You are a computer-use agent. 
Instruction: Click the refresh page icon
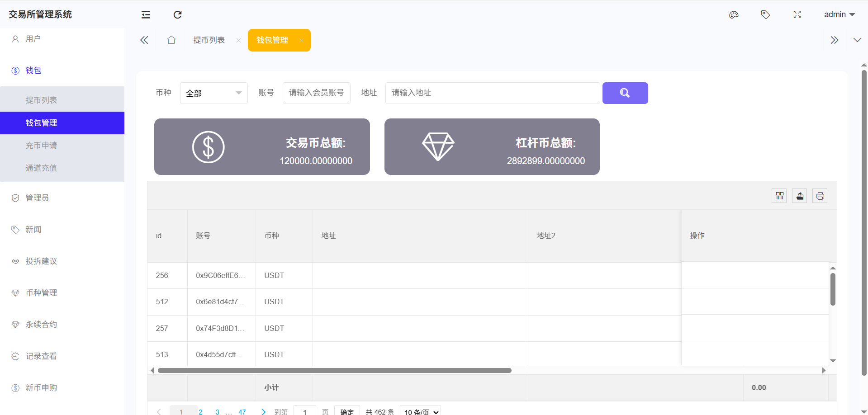[x=177, y=15]
